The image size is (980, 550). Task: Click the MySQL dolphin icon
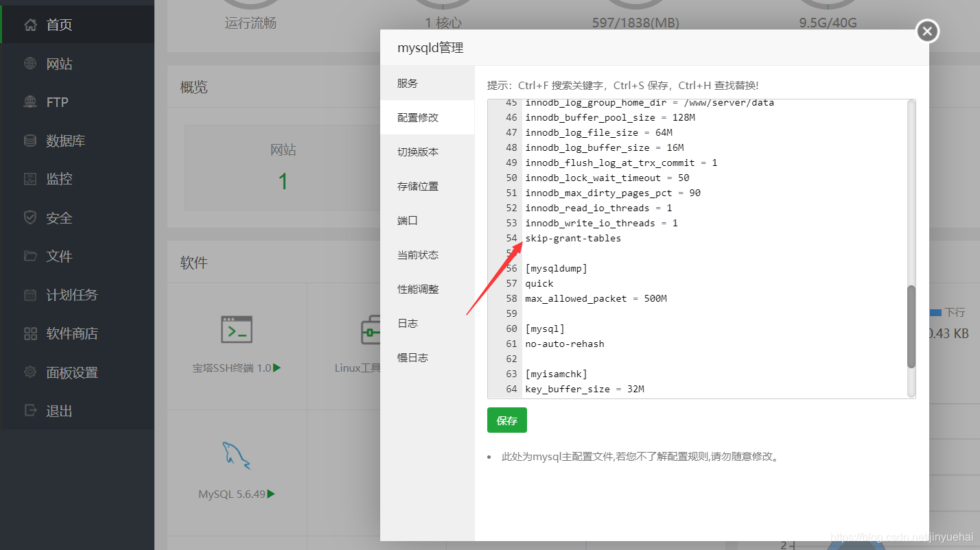coord(236,455)
